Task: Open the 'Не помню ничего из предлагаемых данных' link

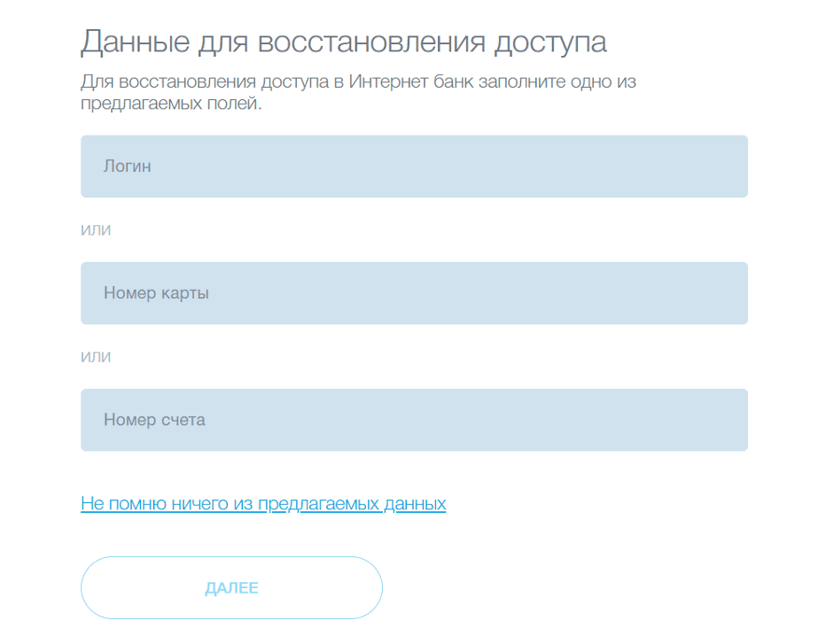Action: pyautogui.click(x=263, y=502)
